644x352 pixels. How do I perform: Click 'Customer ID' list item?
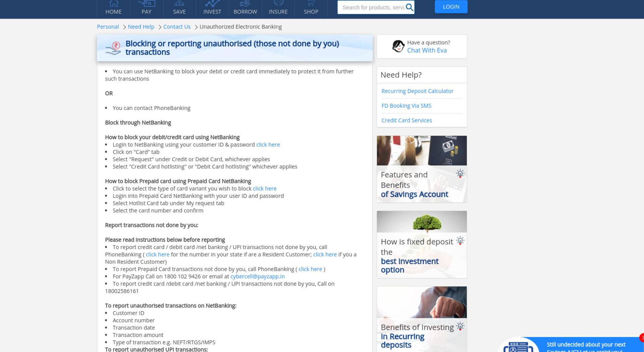[128, 313]
